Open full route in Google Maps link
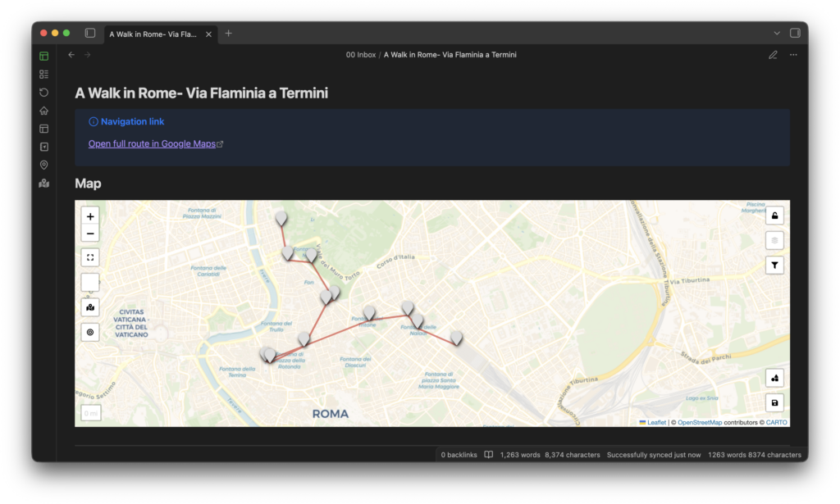Viewport: 840px width, 504px height. click(x=152, y=143)
